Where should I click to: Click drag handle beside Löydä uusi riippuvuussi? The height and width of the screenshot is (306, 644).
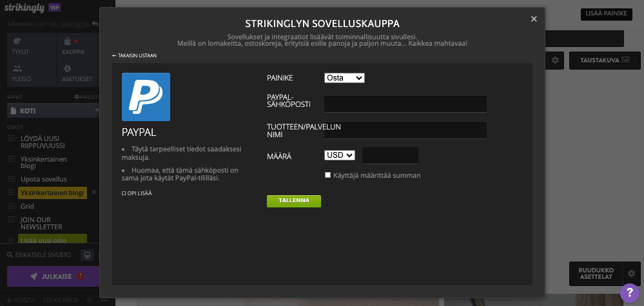(x=12, y=139)
